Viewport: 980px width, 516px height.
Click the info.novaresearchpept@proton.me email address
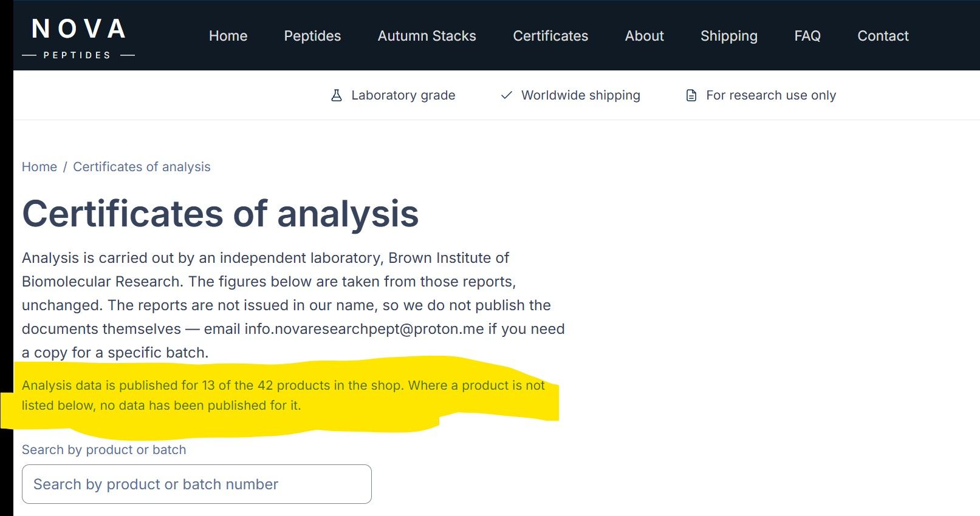(364, 329)
